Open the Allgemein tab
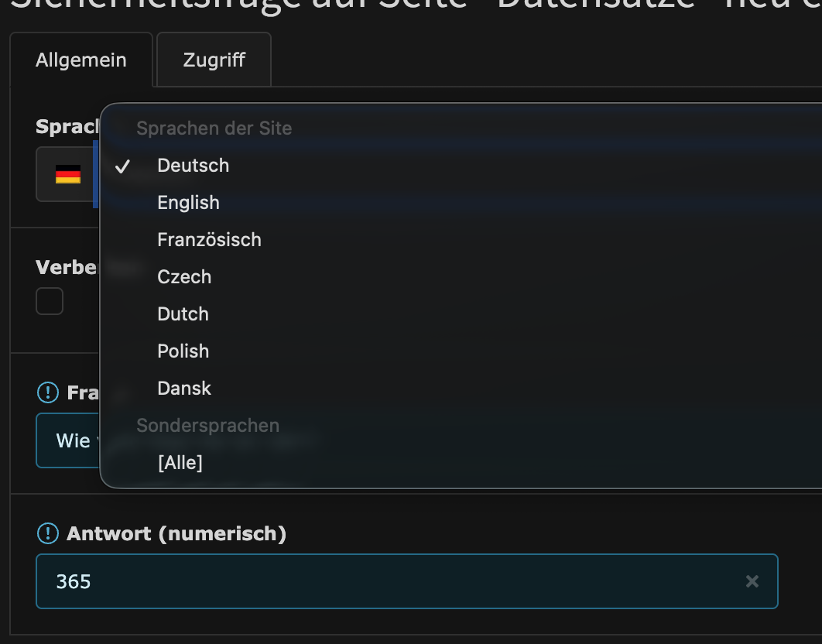The image size is (822, 644). (x=81, y=60)
